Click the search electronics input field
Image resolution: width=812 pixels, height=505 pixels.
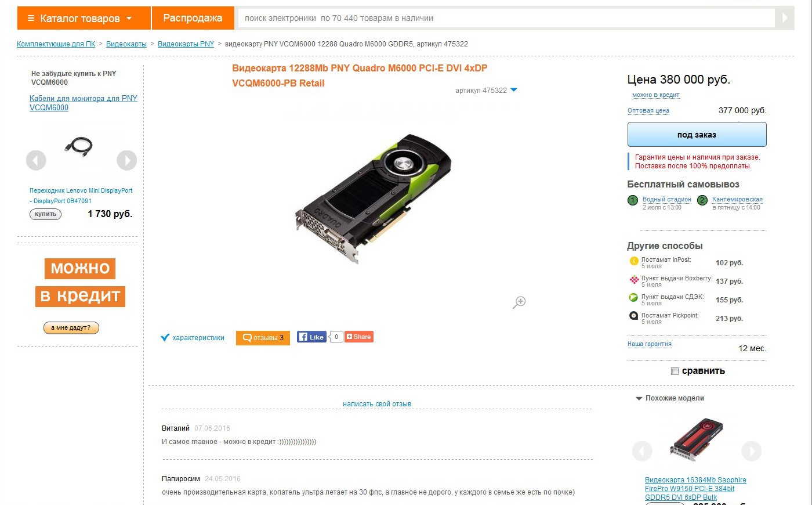506,18
